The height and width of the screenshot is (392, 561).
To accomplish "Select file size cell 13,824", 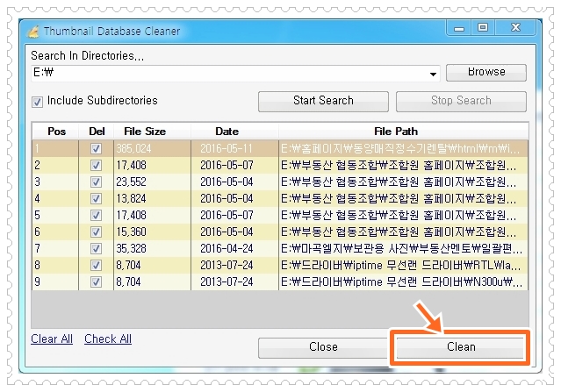I will (x=153, y=198).
